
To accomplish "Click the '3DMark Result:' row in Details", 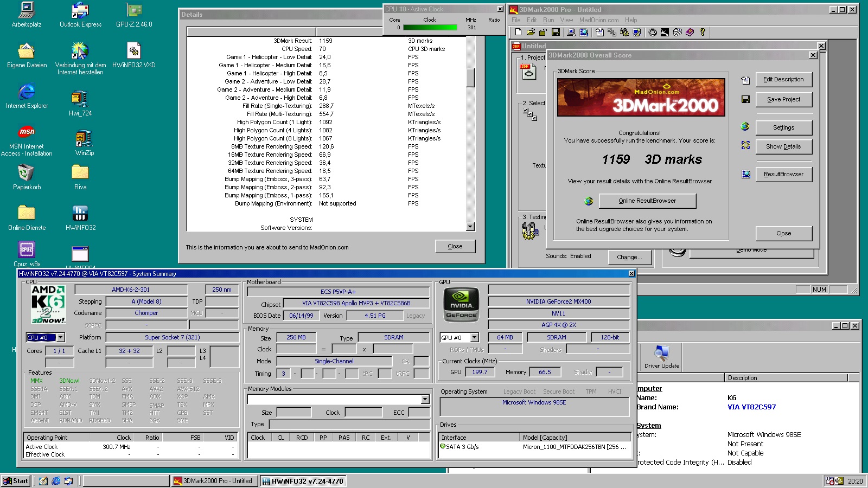I will coord(325,41).
